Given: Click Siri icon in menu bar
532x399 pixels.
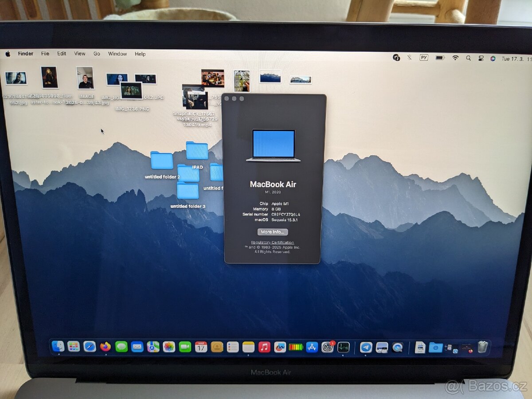Looking at the screenshot, I should [493, 58].
